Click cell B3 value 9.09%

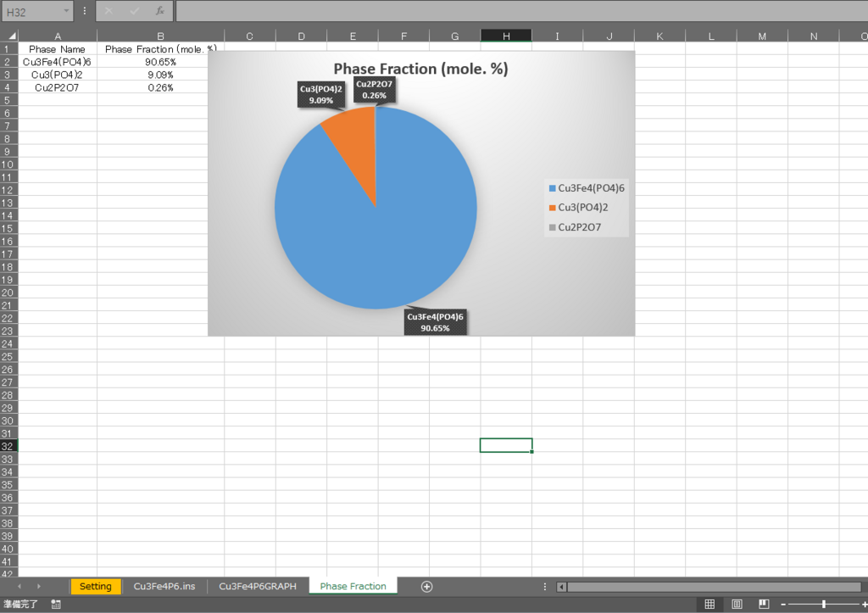[x=160, y=75]
